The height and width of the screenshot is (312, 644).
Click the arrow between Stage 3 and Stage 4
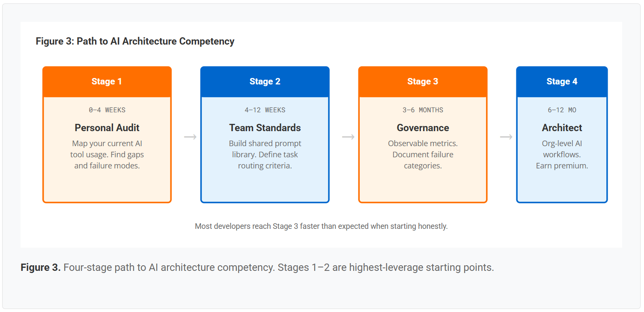pos(506,137)
